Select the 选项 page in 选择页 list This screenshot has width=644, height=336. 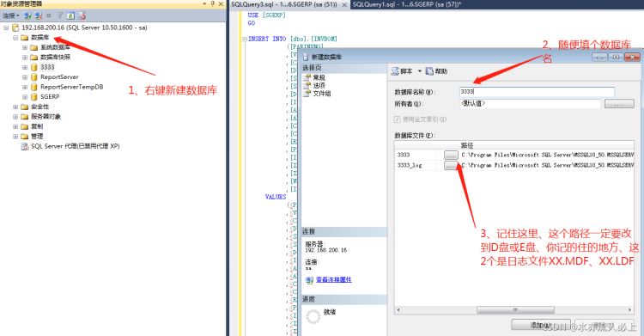(319, 86)
